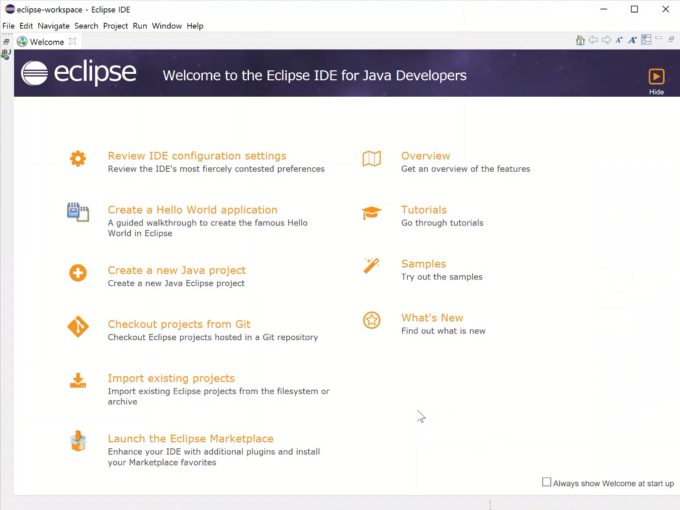The image size is (680, 510).
Task: Click the Welcome view's Restore icon, top right
Action: (671, 39)
